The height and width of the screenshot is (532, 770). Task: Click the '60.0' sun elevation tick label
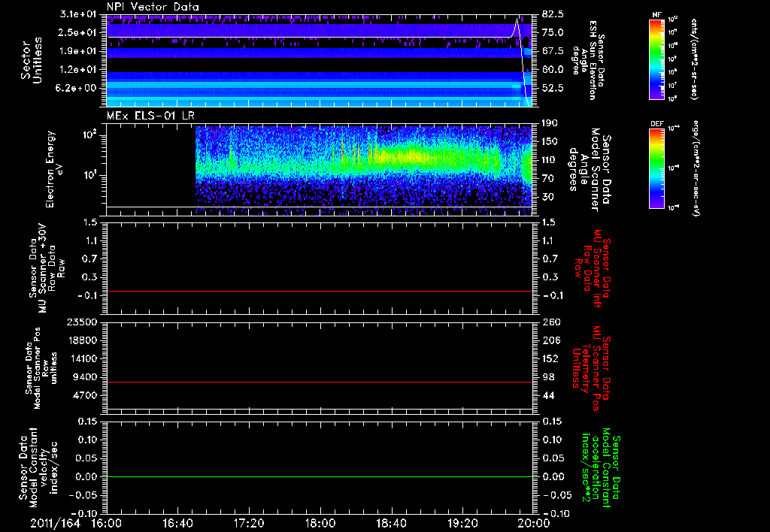(x=553, y=69)
